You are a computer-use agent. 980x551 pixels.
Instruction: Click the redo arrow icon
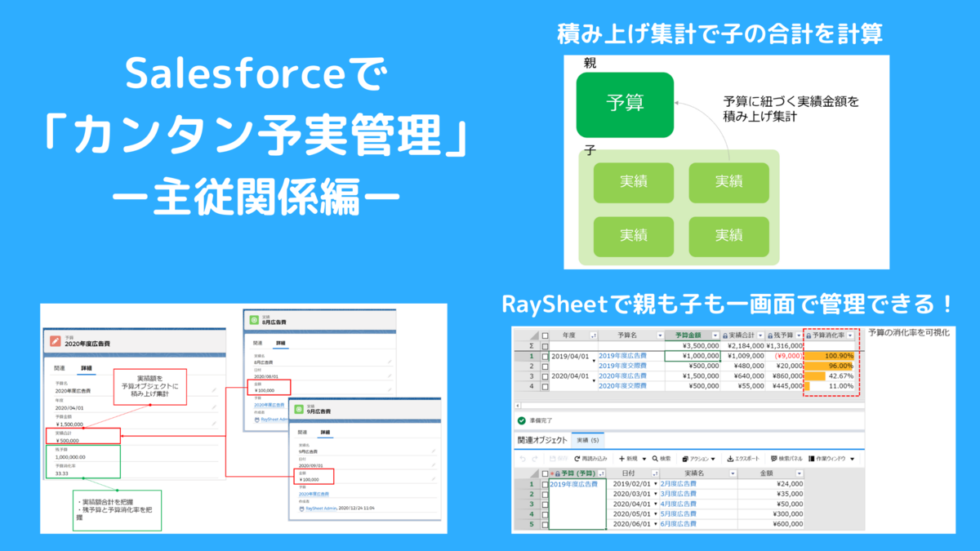tap(534, 458)
